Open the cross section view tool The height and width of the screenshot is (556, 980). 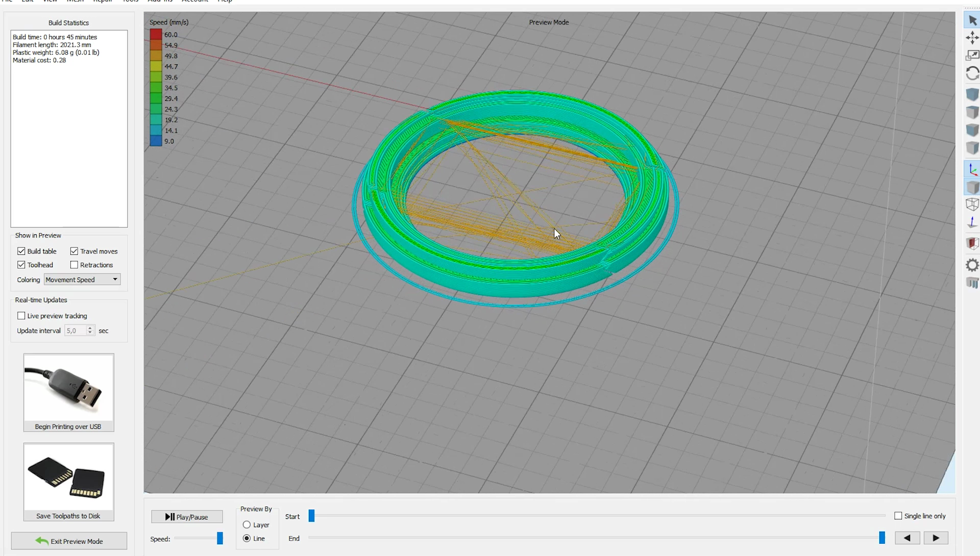point(972,243)
